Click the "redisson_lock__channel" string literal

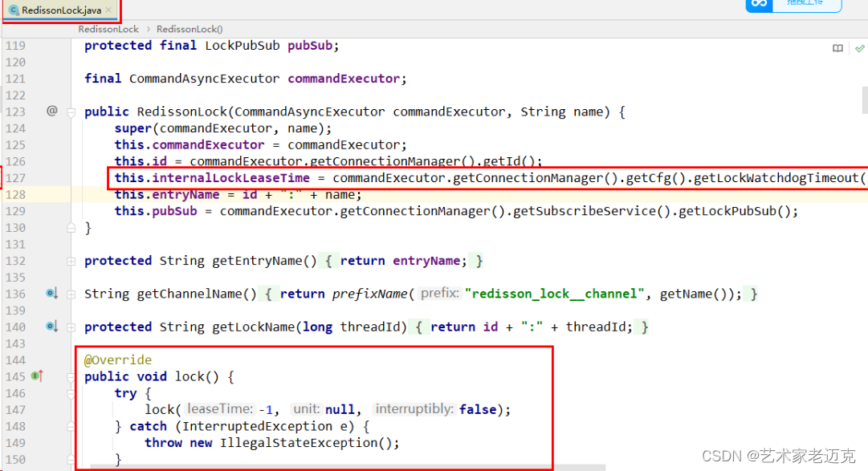coord(555,294)
